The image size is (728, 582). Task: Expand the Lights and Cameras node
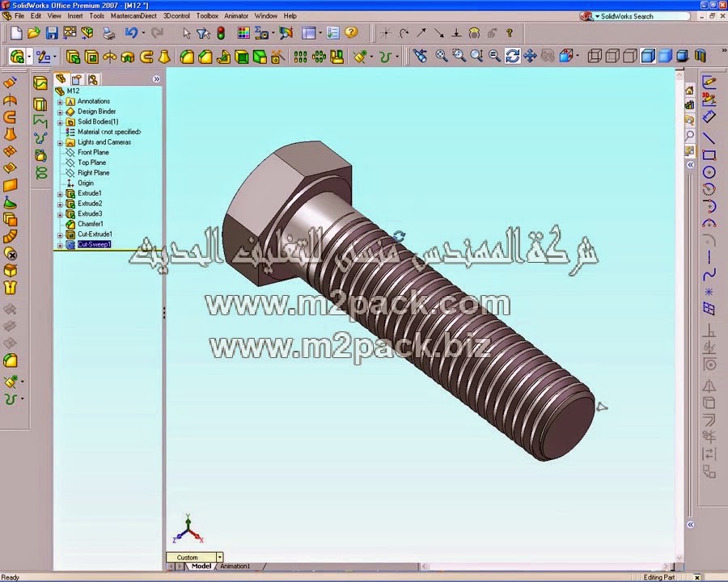point(60,143)
